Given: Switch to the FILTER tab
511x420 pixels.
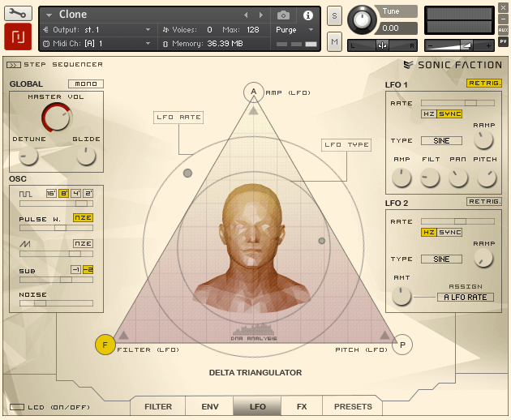Looking at the screenshot, I should click(x=158, y=407).
